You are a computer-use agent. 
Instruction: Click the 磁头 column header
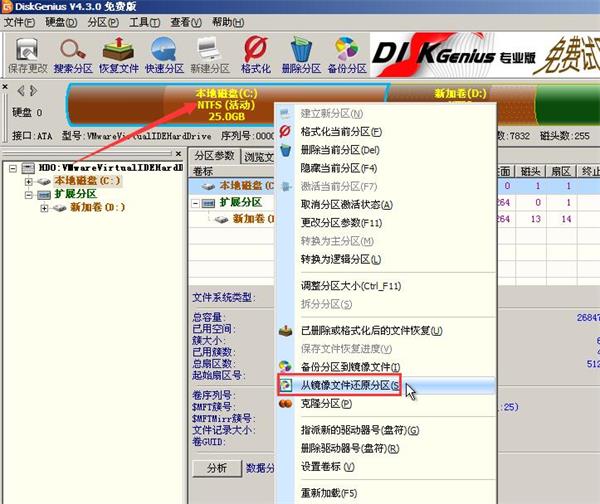pyautogui.click(x=530, y=171)
